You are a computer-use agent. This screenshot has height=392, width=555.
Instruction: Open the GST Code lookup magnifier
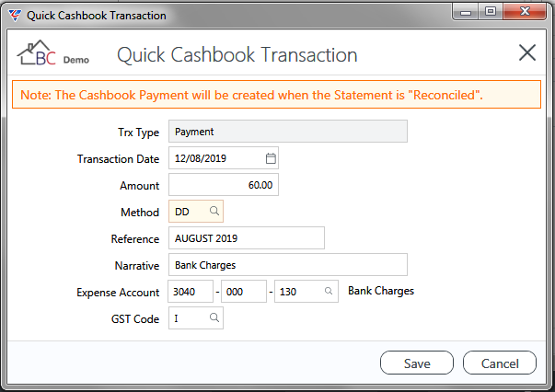click(214, 317)
